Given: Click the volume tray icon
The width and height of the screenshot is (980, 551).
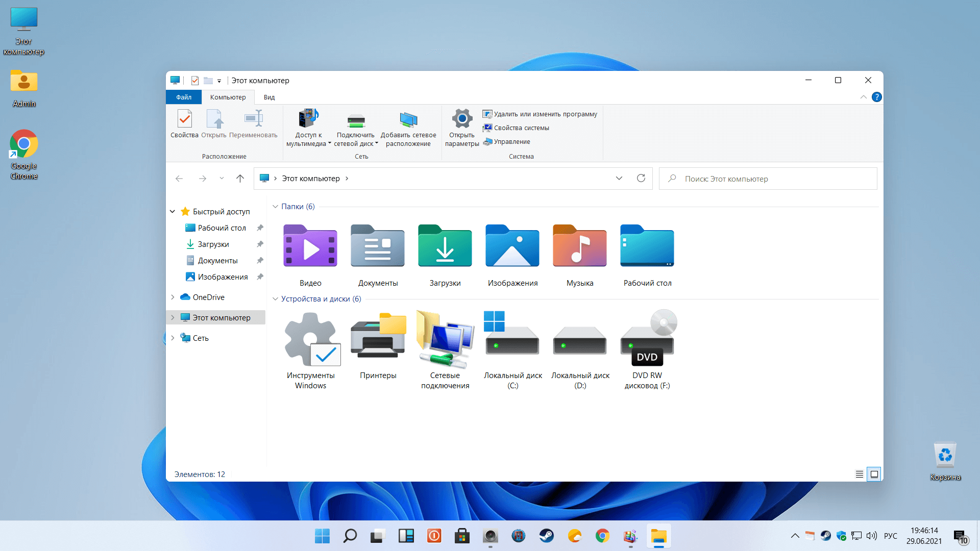Looking at the screenshot, I should (x=872, y=536).
